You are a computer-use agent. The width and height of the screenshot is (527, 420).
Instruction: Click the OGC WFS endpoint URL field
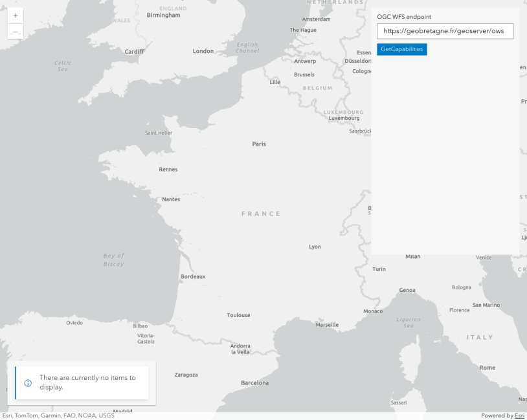(445, 31)
